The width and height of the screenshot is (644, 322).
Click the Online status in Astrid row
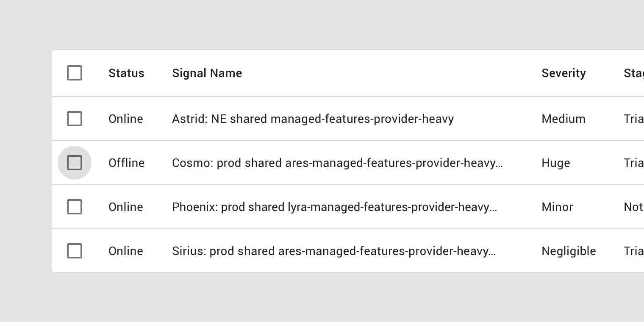point(125,119)
